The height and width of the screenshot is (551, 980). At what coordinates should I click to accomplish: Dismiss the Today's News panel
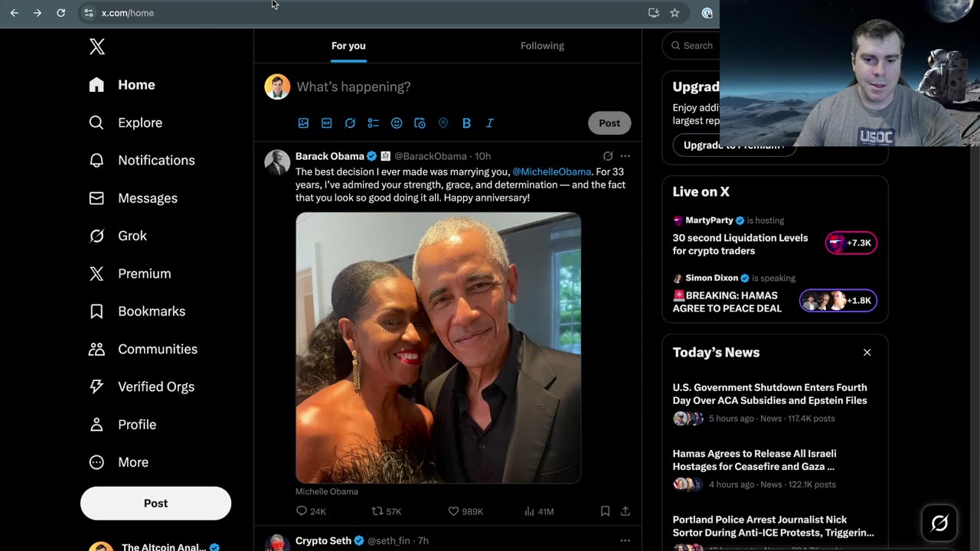[867, 353]
